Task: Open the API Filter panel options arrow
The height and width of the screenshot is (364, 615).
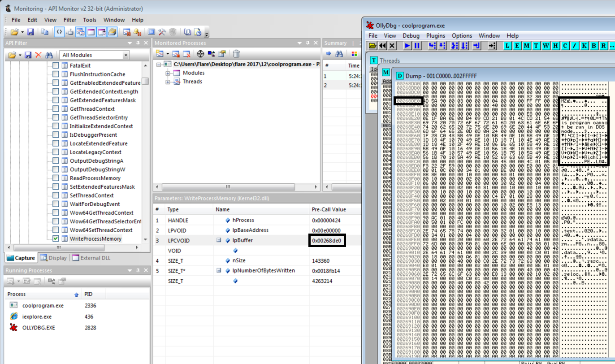Action: click(x=130, y=43)
